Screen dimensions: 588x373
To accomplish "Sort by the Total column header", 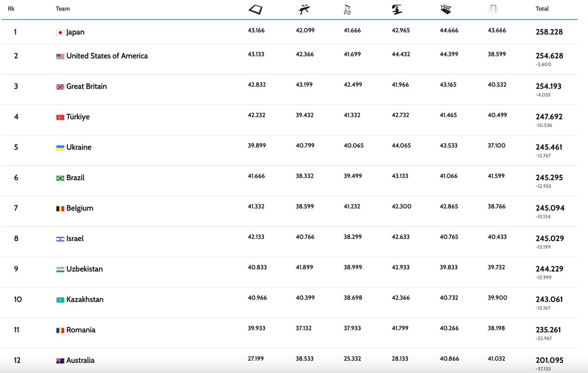I will tap(542, 8).
